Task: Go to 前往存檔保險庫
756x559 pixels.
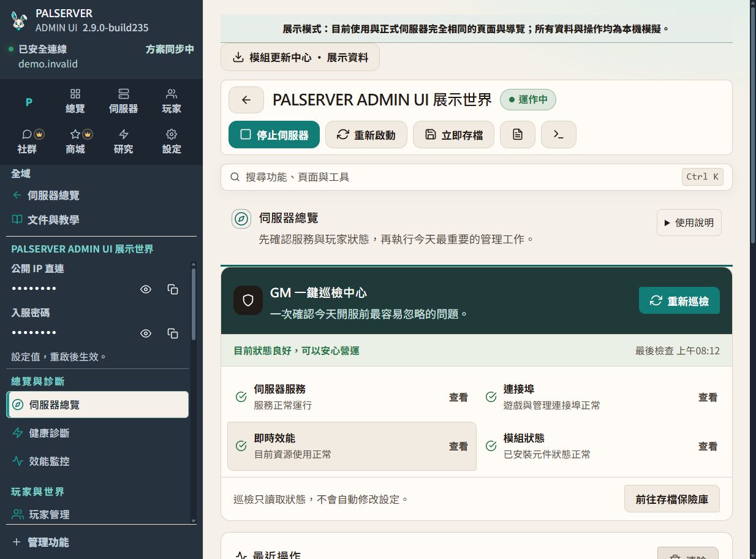Action: click(672, 499)
